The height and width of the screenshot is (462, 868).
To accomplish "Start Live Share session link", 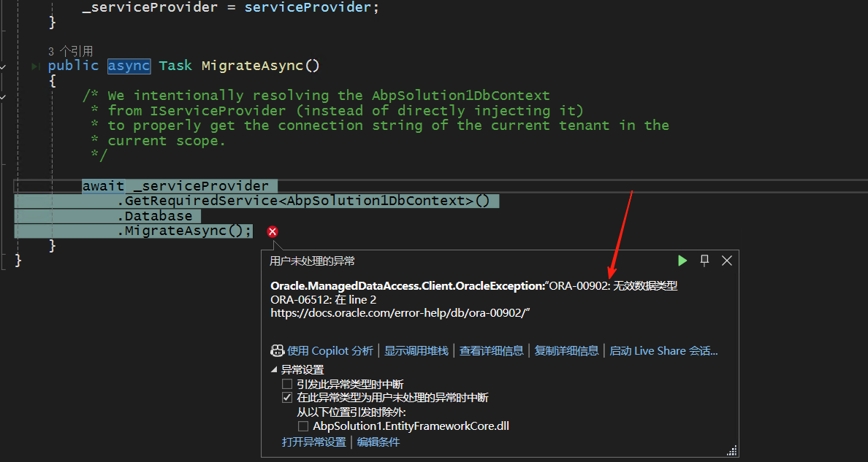I will (x=663, y=351).
